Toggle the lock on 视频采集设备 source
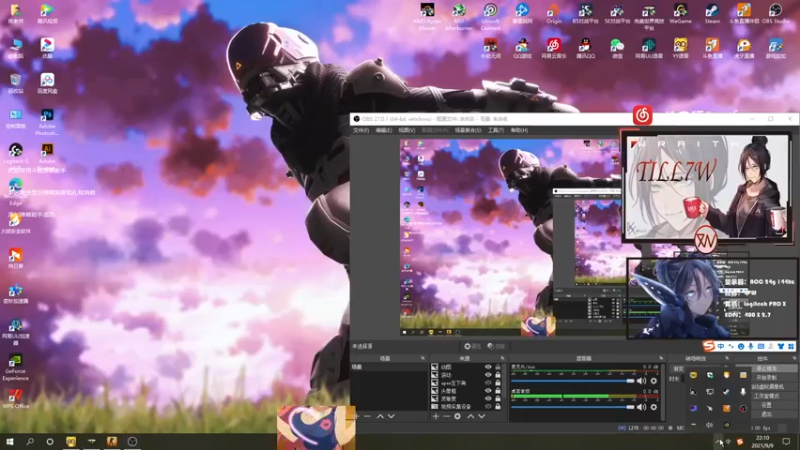The image size is (800, 450). coord(498,407)
